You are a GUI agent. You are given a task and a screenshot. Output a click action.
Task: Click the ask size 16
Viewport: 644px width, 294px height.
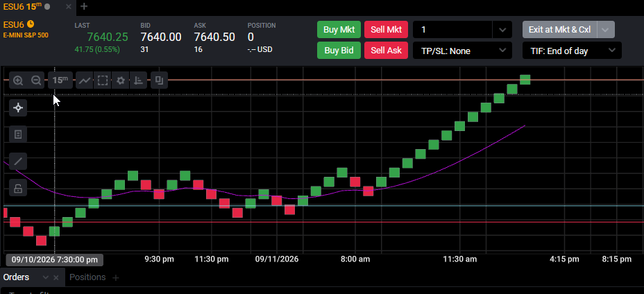point(198,50)
